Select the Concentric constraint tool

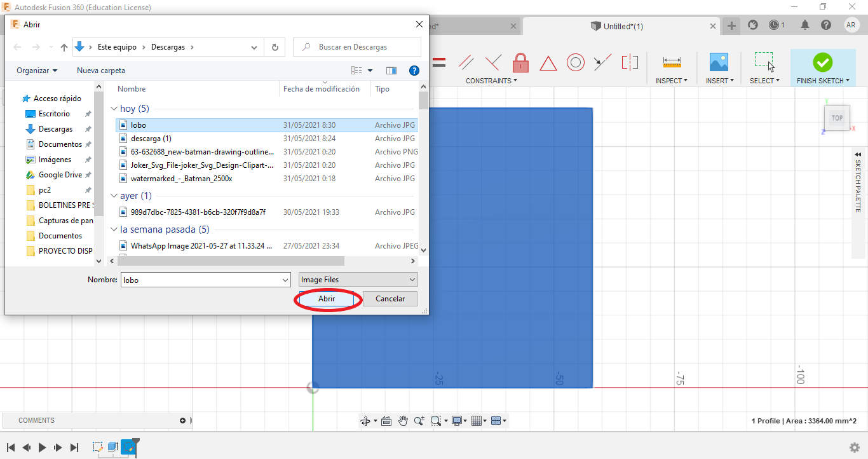click(576, 62)
